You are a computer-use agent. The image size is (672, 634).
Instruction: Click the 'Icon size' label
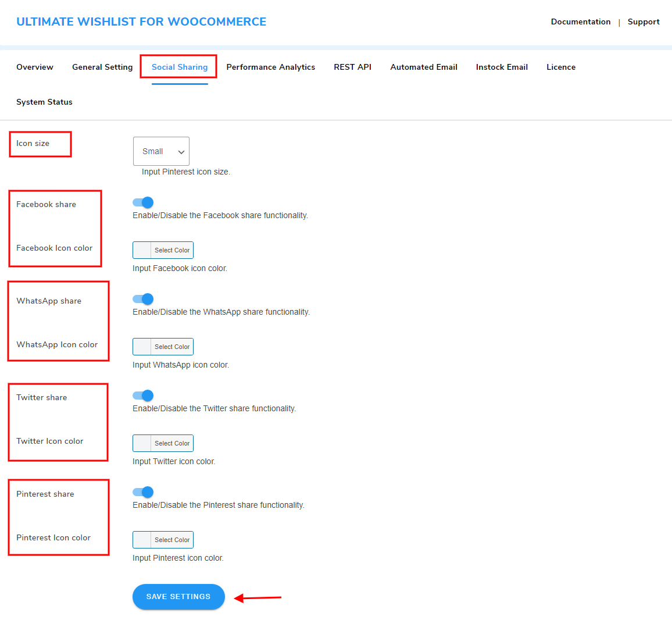(x=33, y=143)
